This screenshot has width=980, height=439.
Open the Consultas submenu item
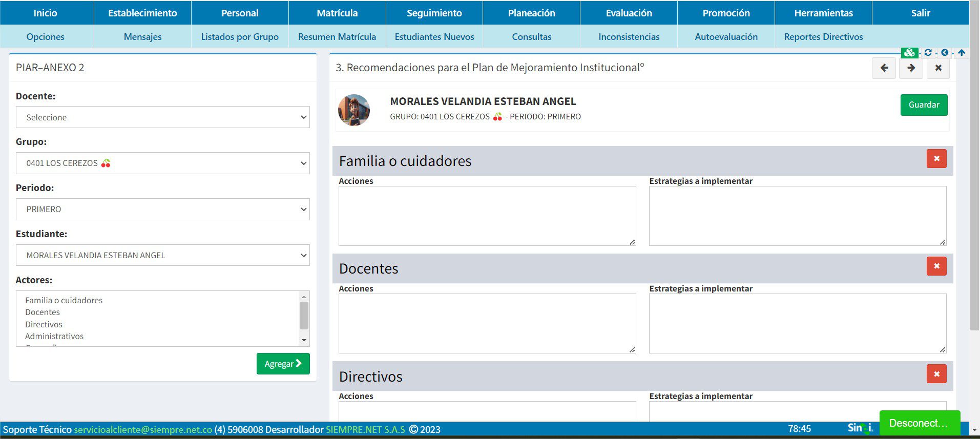[x=532, y=36]
